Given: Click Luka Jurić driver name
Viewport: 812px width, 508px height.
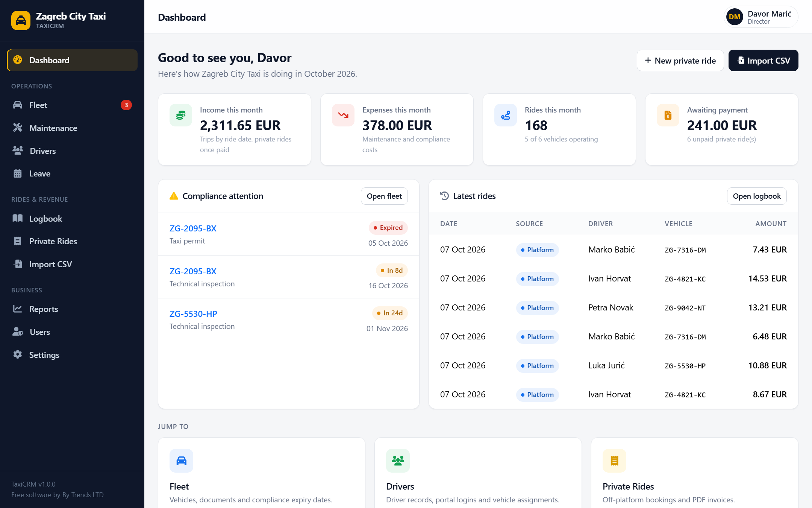Looking at the screenshot, I should 606,365.
